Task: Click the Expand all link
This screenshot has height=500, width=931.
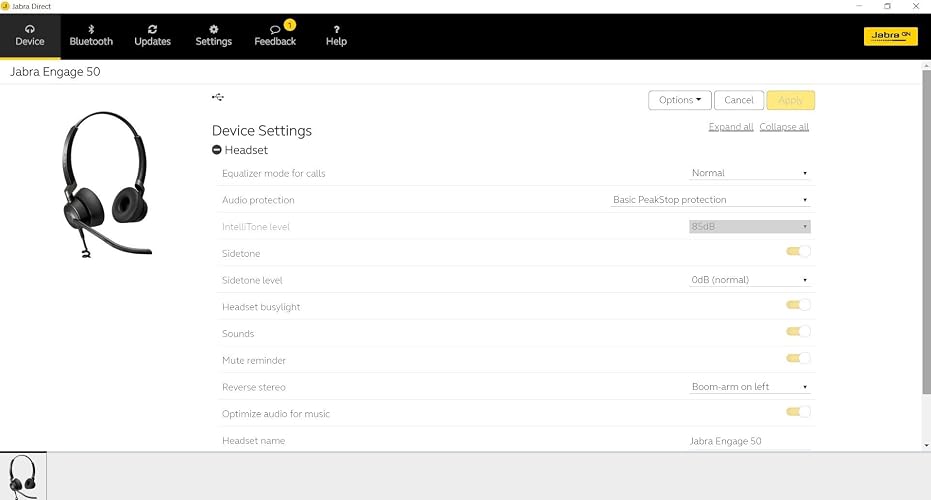Action: tap(731, 126)
